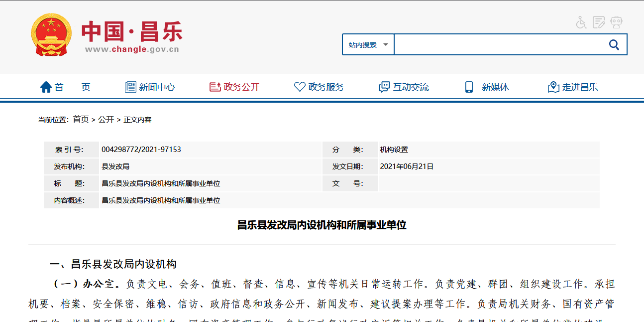The image size is (644, 322).
Task: Switch to the 新闻中心 menu
Action: 157,86
